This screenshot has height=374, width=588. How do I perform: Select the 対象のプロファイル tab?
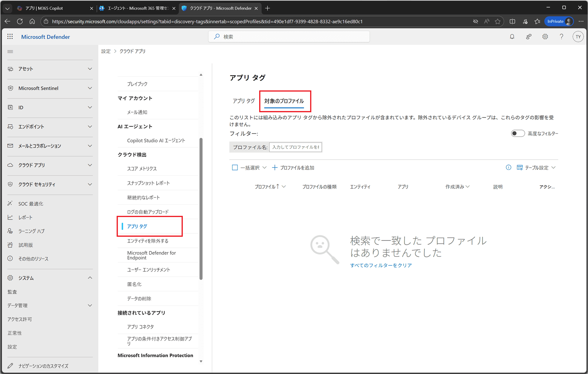[x=284, y=101]
